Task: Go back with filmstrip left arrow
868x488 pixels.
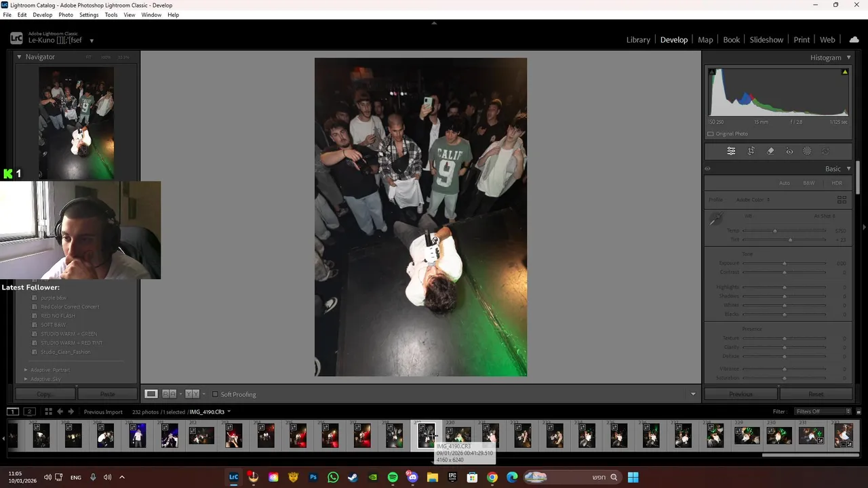Action: (60, 411)
